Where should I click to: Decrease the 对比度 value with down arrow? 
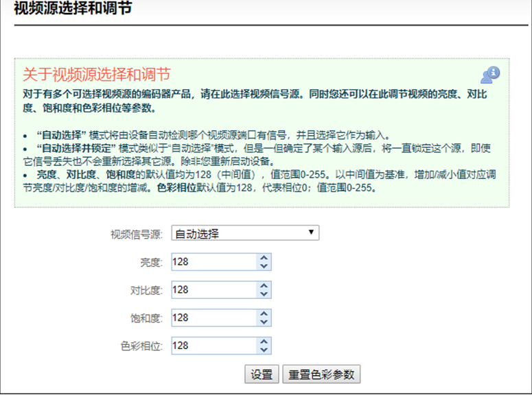pos(264,294)
